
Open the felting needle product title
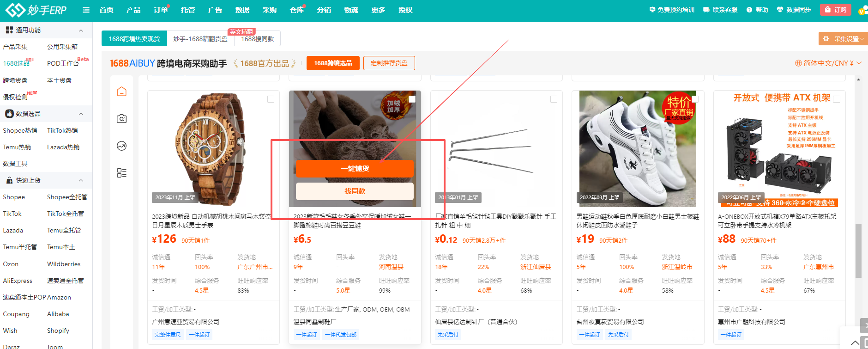pos(495,220)
